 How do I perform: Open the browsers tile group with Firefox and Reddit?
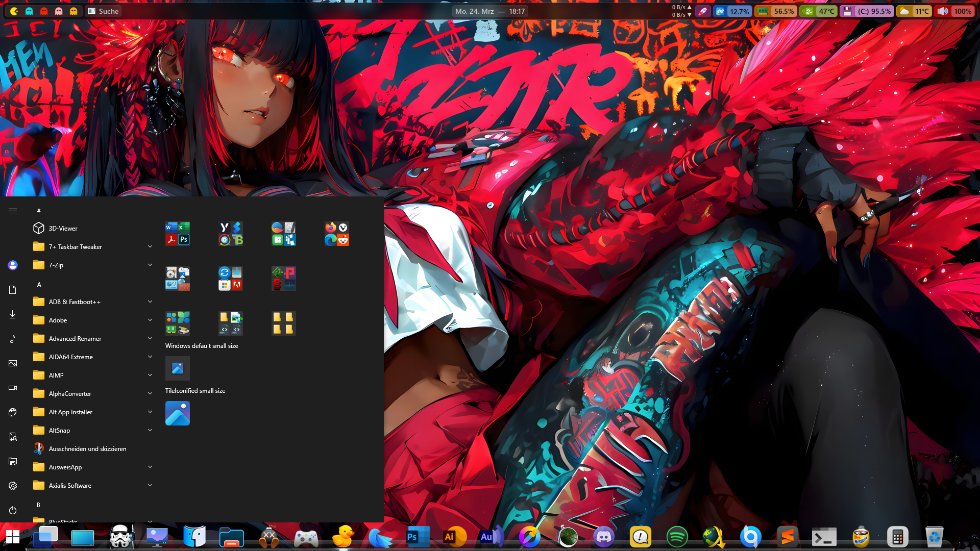(x=337, y=234)
